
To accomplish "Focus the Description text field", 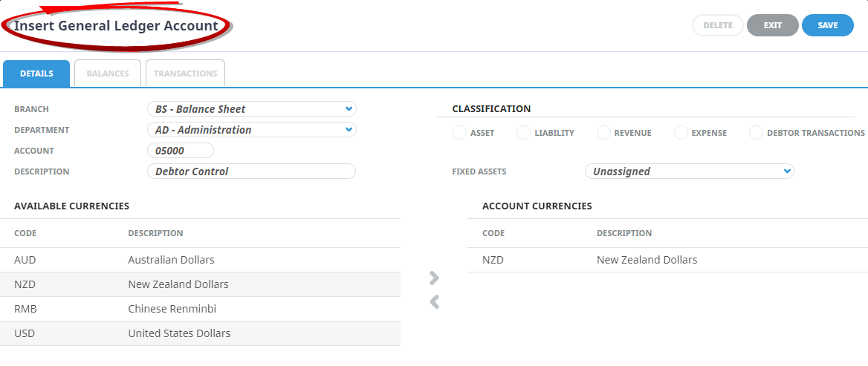I will pos(251,171).
